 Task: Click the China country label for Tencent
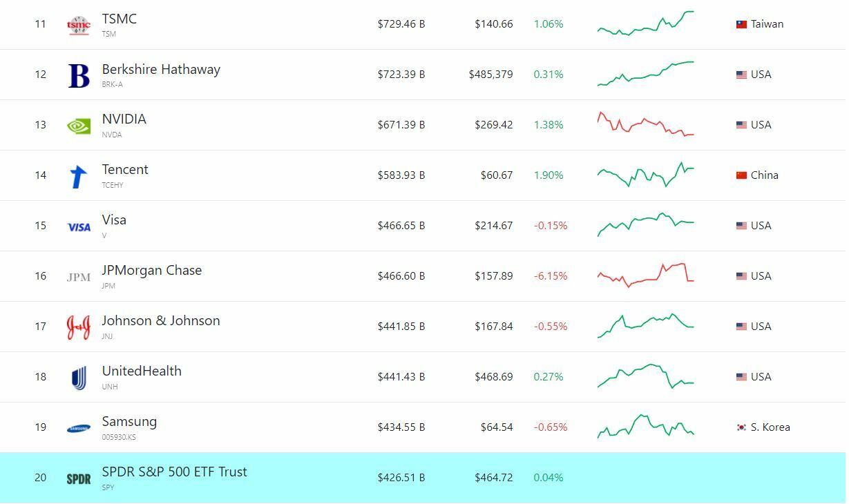(x=764, y=175)
